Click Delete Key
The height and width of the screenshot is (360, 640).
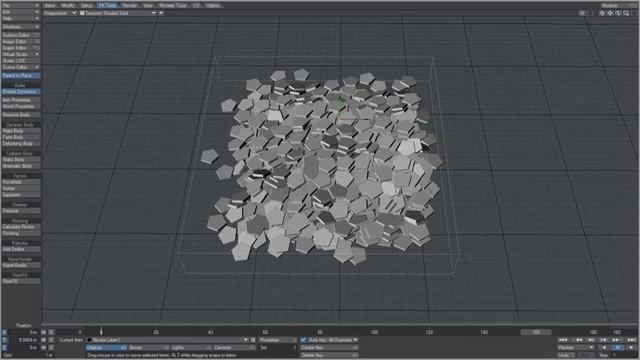pyautogui.click(x=329, y=356)
